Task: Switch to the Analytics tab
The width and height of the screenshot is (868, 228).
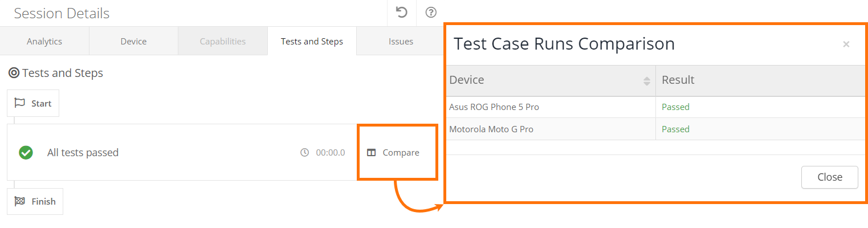Action: (x=44, y=41)
